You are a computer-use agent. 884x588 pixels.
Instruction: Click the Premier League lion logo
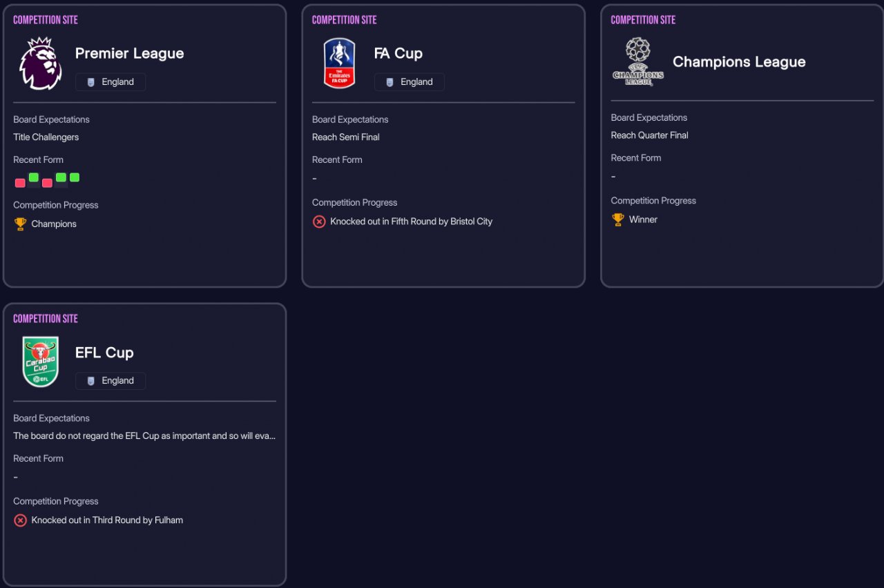click(x=41, y=63)
